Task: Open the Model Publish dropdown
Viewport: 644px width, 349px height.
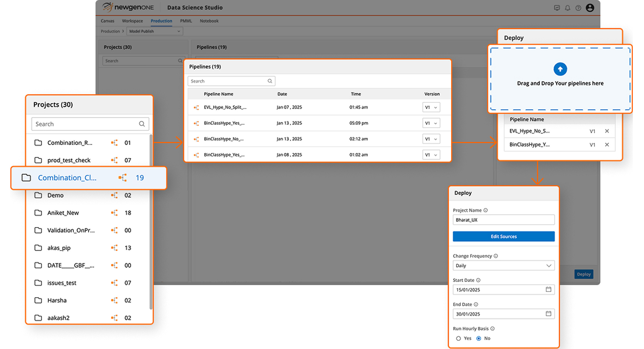Action: (x=179, y=31)
